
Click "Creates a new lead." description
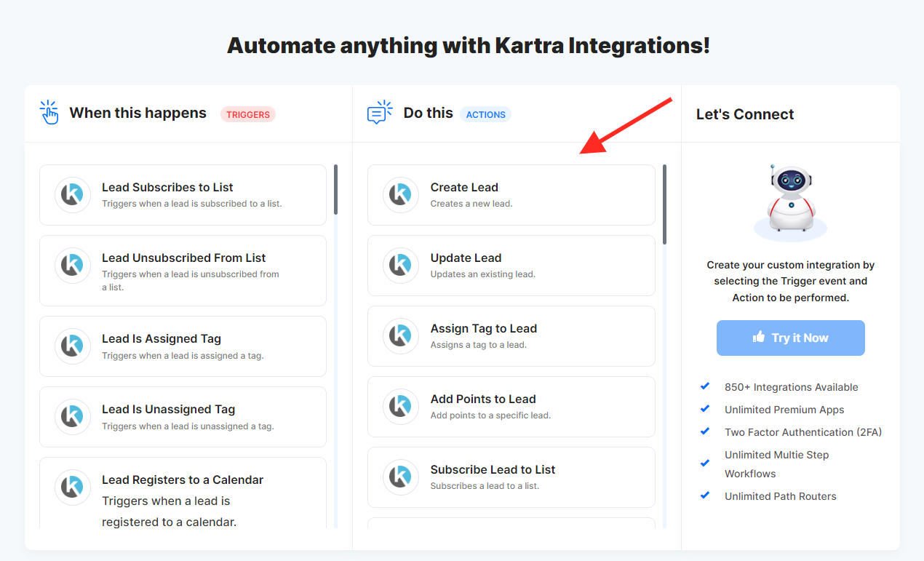[471, 204]
